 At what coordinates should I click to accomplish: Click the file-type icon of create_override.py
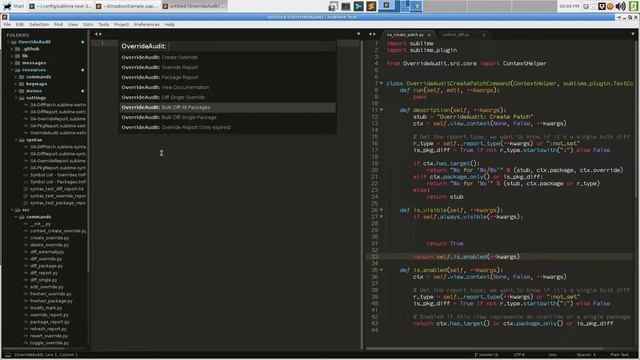pyautogui.click(x=26, y=238)
